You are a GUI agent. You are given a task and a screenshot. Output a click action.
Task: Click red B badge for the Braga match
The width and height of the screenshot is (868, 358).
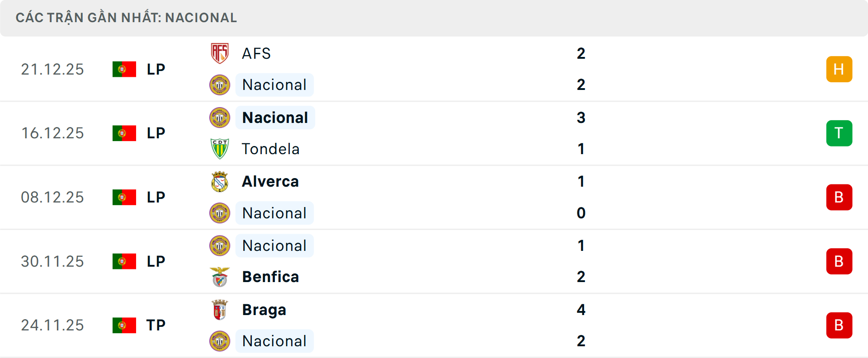[839, 325]
